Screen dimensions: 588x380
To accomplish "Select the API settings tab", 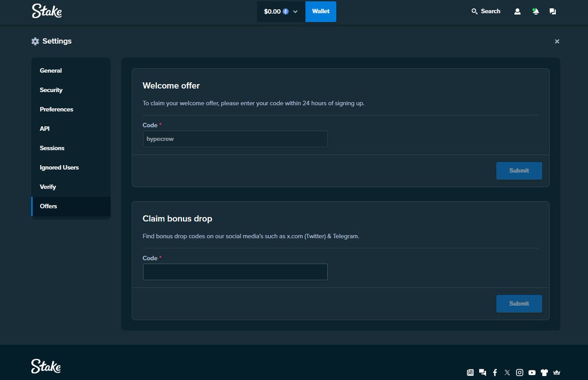I will (x=71, y=129).
